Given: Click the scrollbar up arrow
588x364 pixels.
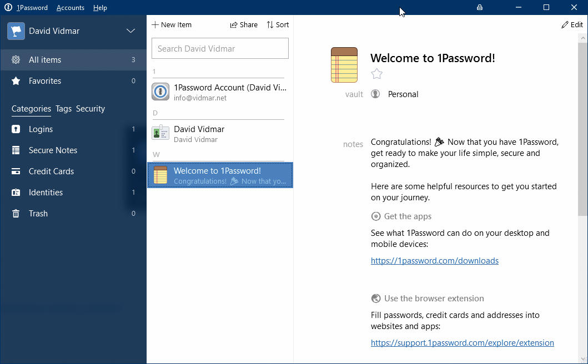Looking at the screenshot, I should [x=583, y=38].
